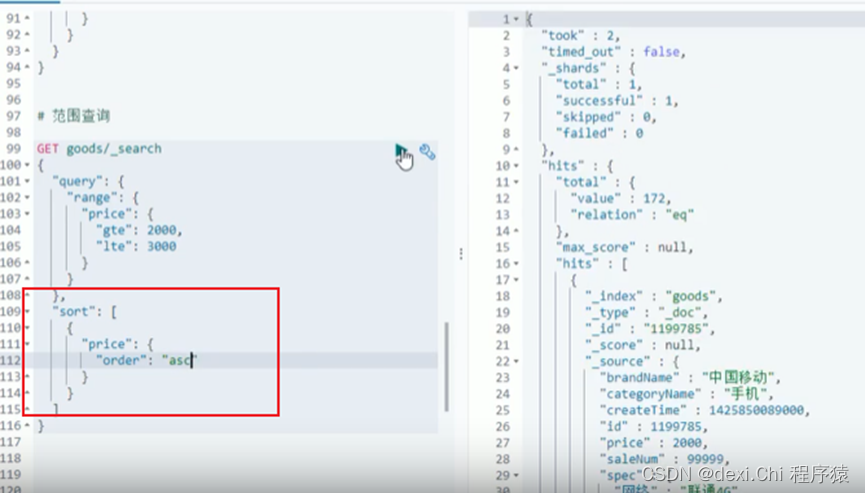Click "_score" : null in the response
The width and height of the screenshot is (865, 493).
click(642, 345)
